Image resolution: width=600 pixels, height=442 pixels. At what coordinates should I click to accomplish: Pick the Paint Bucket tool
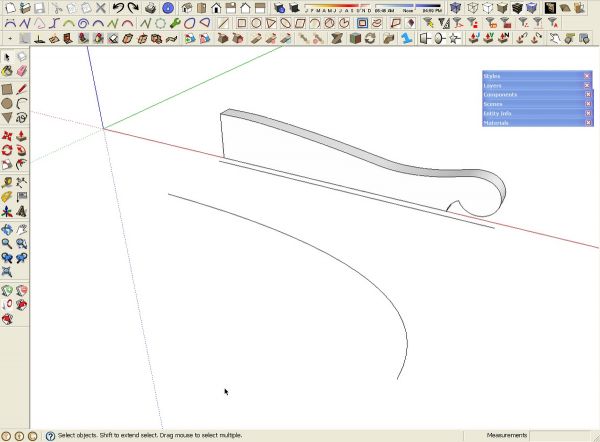(x=7, y=71)
